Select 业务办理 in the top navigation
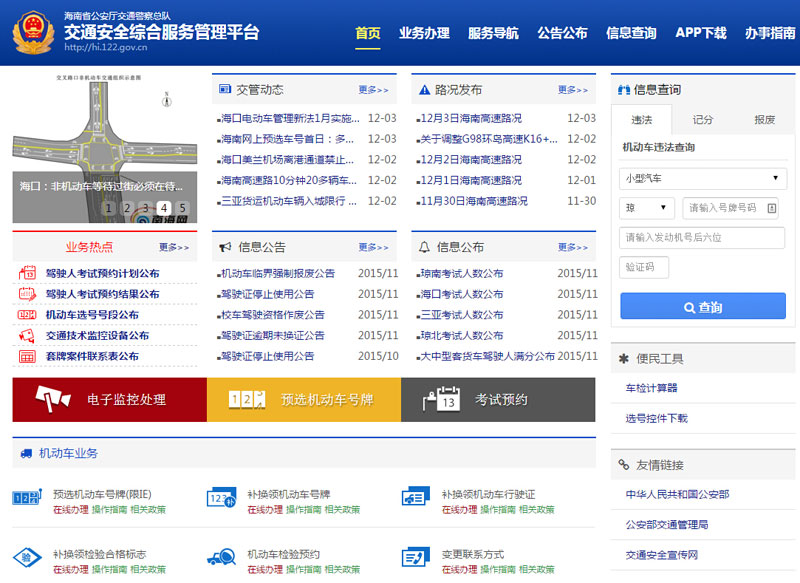The height and width of the screenshot is (583, 800). (x=421, y=32)
